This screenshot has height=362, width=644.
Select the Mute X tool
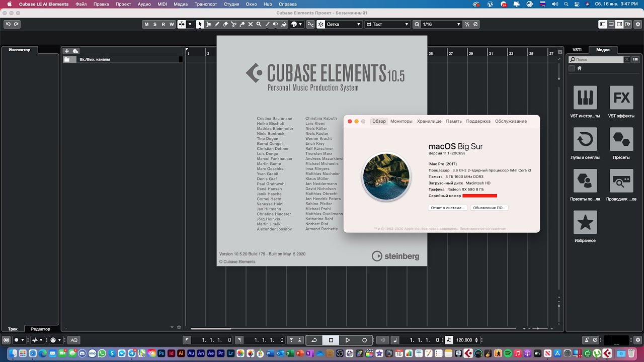click(251, 24)
